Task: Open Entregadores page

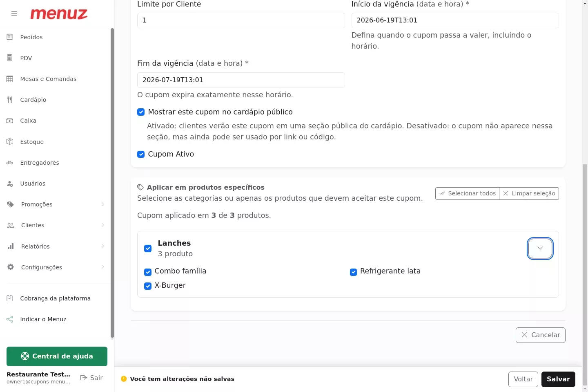Action: [55, 163]
